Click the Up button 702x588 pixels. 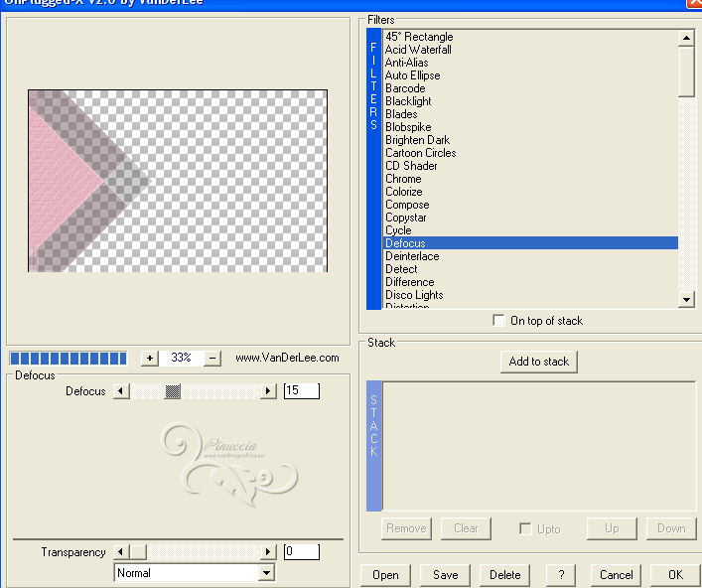point(612,528)
